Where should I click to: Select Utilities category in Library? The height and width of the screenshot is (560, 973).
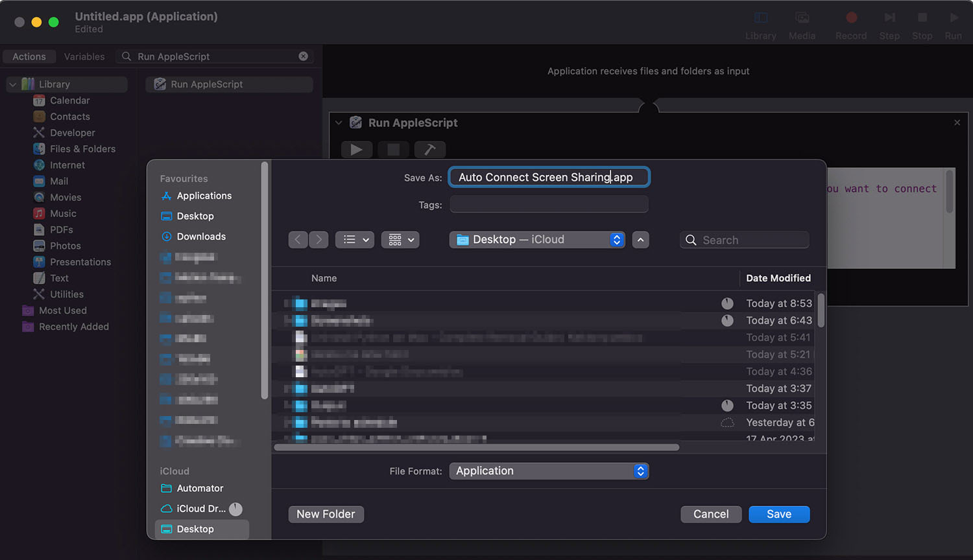pos(67,294)
